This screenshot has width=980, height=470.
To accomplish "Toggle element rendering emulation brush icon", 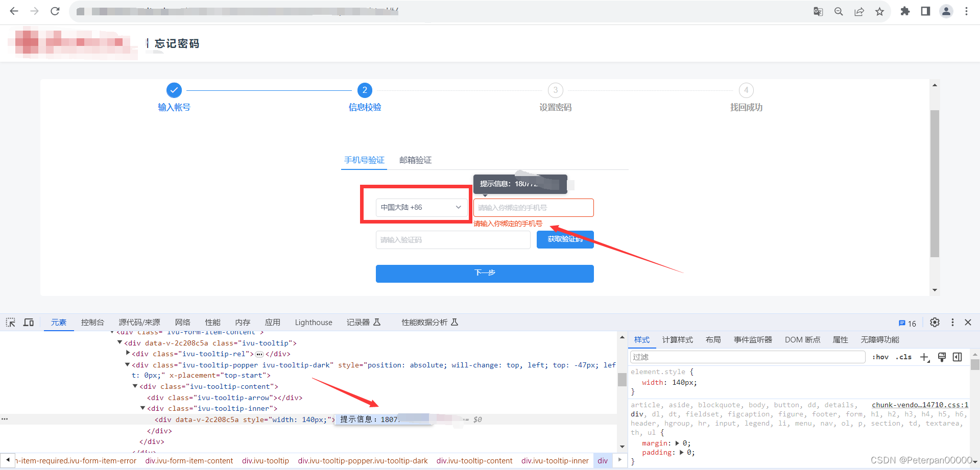I will (x=942, y=357).
